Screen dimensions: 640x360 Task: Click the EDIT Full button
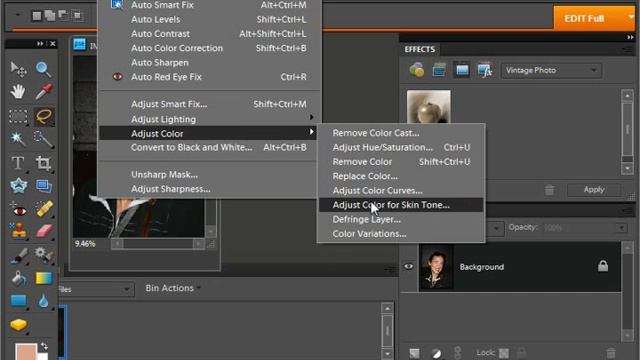[x=584, y=18]
